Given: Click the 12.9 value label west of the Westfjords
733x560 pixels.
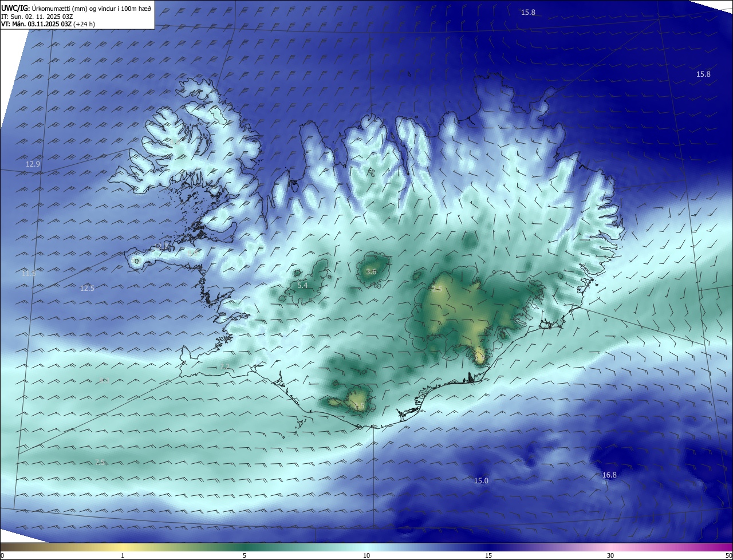Looking at the screenshot, I should click(33, 164).
